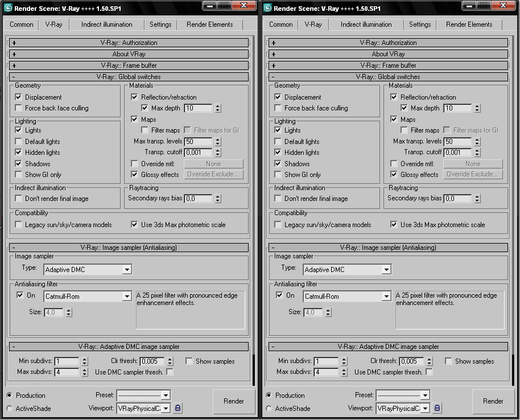Screen dimensions: 520x420
Task: Click Override mtl None button in left window
Action: click(213, 164)
